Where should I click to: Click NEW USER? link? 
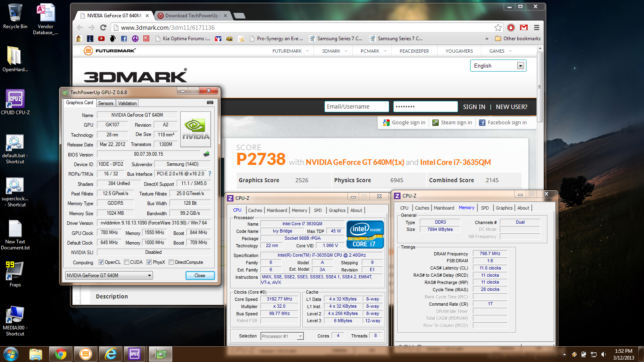(511, 107)
